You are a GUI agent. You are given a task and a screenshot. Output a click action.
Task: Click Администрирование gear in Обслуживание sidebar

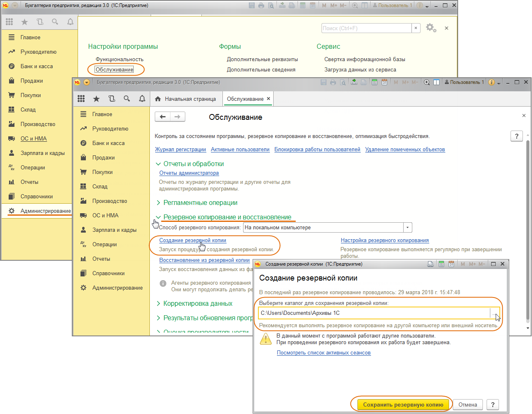[83, 288]
